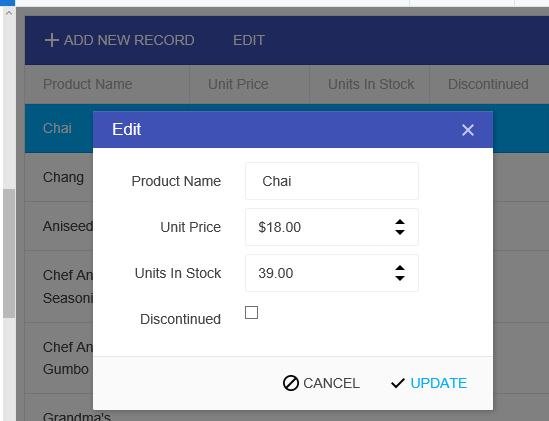Increase Units In Stock with the up arrow
Image resolution: width=549 pixels, height=421 pixels.
pos(400,268)
